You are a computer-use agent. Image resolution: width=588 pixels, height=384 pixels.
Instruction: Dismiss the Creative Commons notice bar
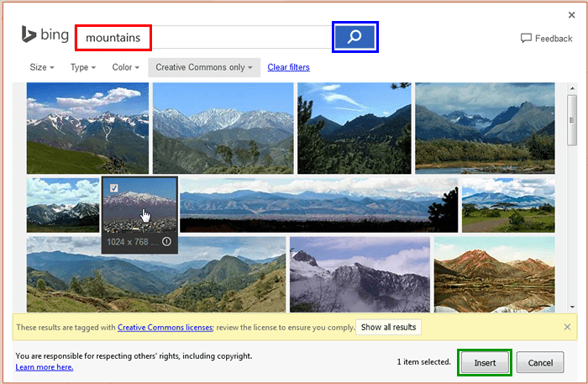click(567, 327)
